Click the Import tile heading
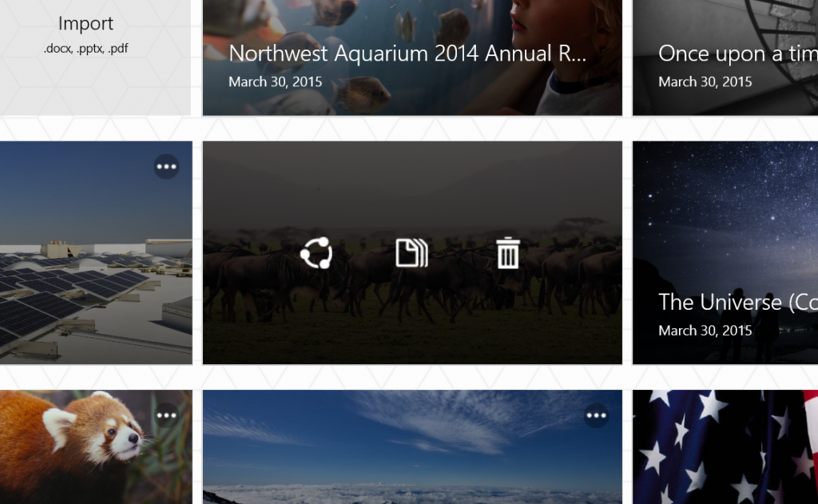Viewport: 818px width, 504px height. [85, 24]
